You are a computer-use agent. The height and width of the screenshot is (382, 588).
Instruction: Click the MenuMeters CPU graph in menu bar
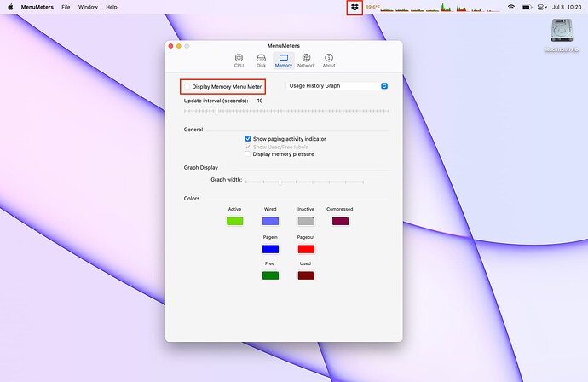tap(441, 7)
